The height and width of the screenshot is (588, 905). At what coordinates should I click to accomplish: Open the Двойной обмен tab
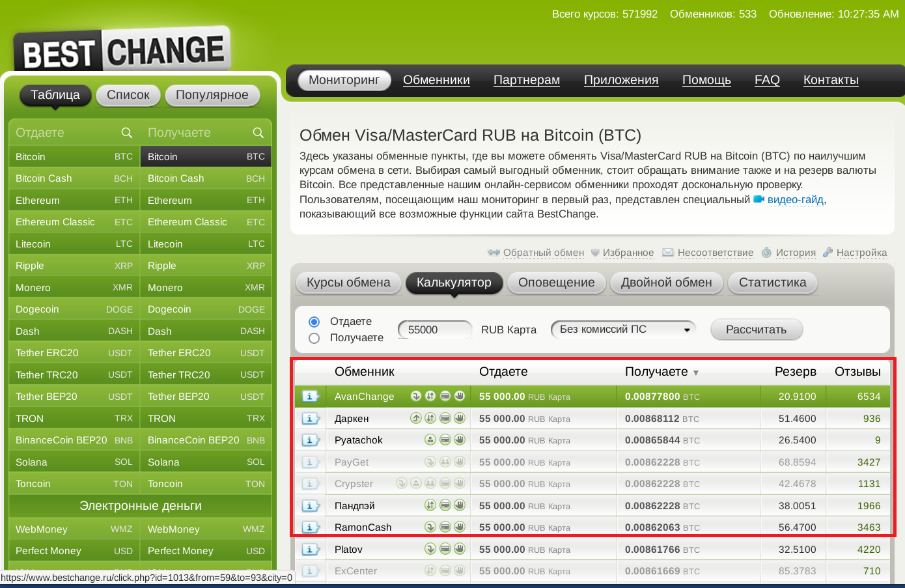coord(667,283)
